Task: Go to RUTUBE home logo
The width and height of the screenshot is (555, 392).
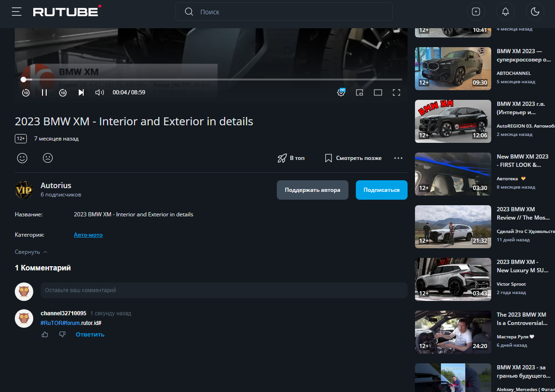Action: (x=67, y=11)
